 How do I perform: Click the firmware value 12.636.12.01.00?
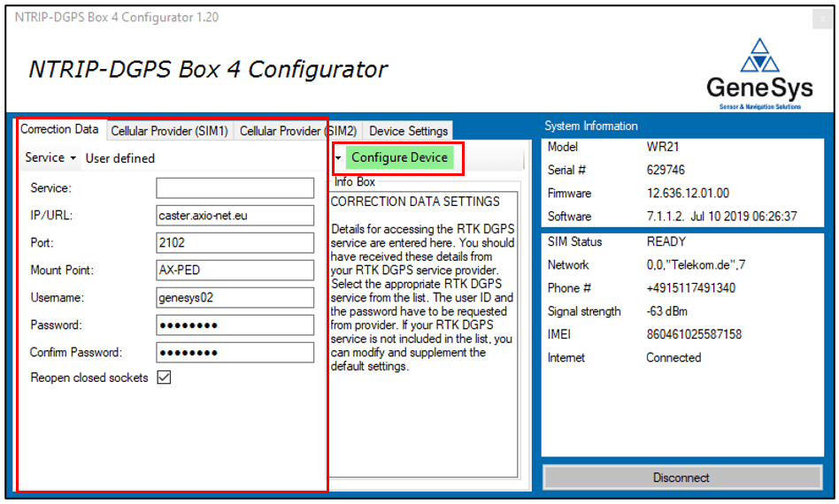tap(688, 193)
